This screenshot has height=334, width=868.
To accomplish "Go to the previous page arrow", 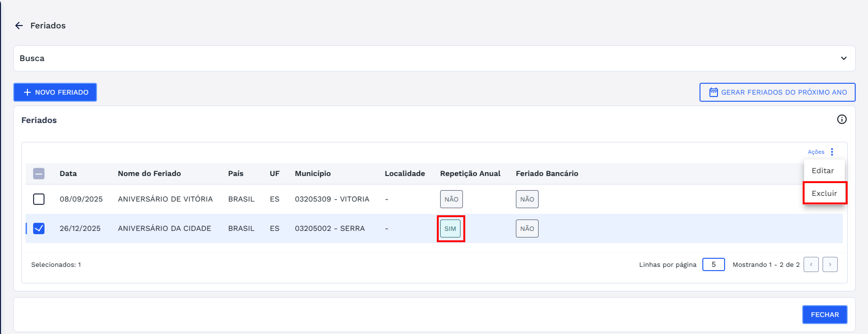I will coord(811,265).
